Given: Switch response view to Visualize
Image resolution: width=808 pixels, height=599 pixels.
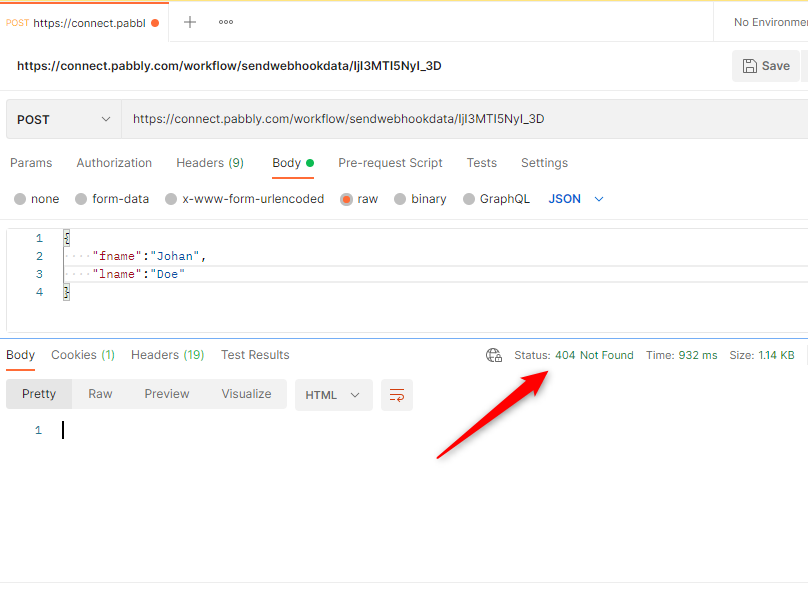Looking at the screenshot, I should pyautogui.click(x=246, y=394).
